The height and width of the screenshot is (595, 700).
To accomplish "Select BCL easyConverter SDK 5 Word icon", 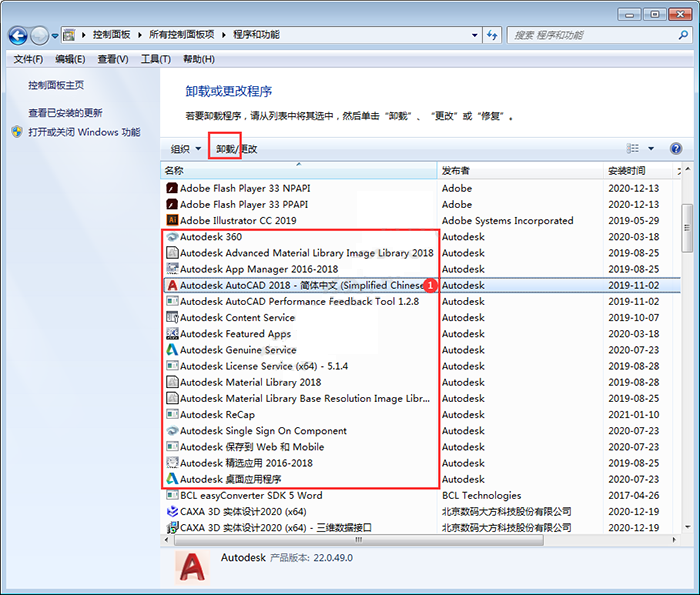I will click(x=172, y=495).
